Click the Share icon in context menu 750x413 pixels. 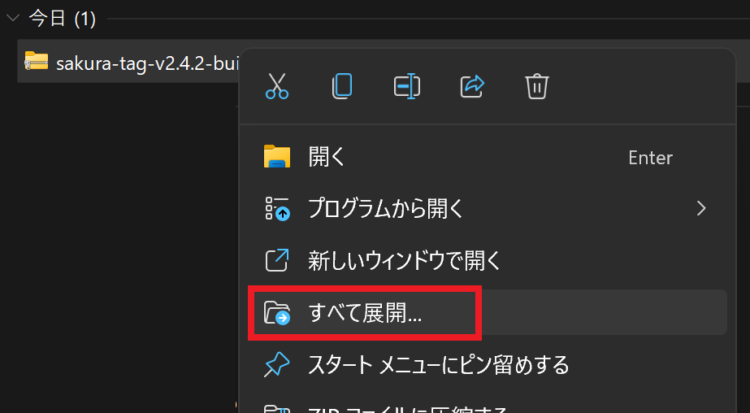pos(472,87)
